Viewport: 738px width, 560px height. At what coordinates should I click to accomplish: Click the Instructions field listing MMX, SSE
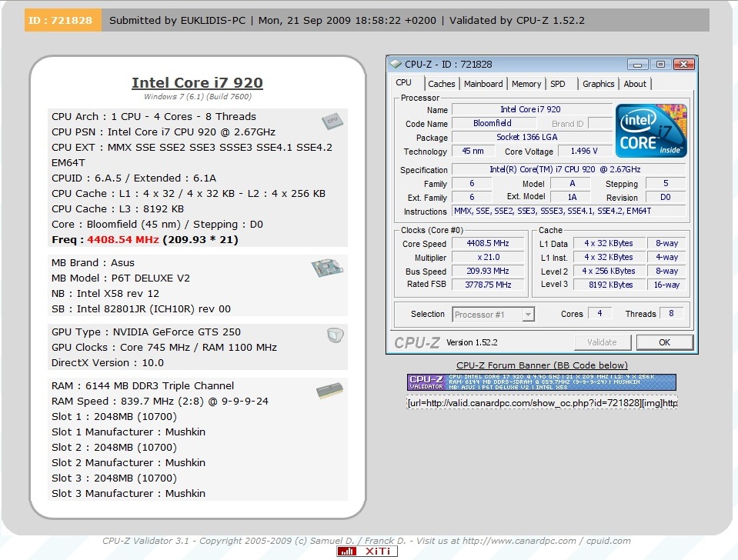569,212
